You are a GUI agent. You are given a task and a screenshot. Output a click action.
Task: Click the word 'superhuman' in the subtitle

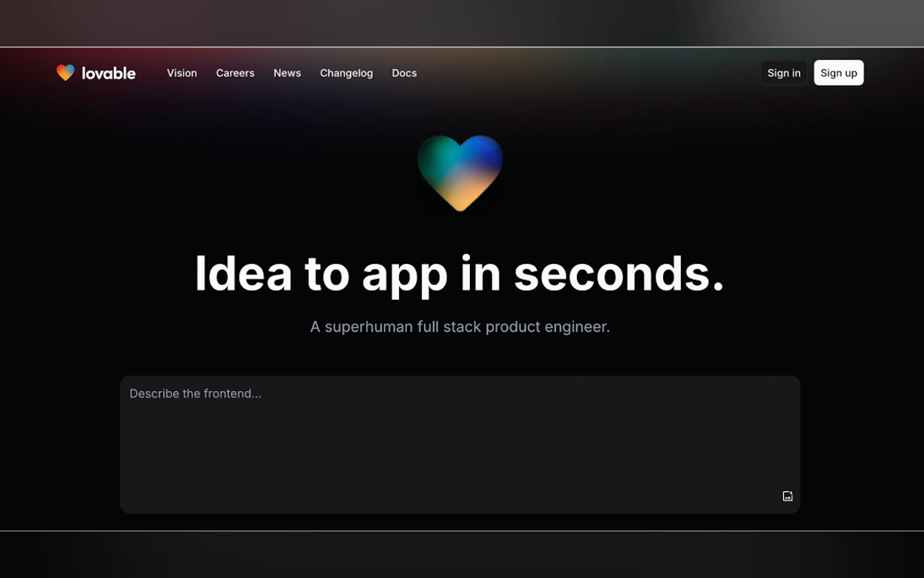[369, 327]
